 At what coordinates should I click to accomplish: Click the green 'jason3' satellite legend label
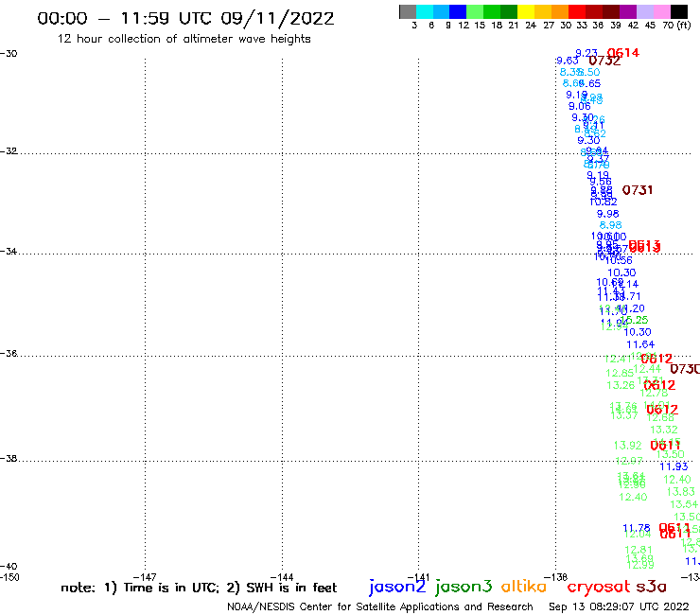[x=464, y=587]
